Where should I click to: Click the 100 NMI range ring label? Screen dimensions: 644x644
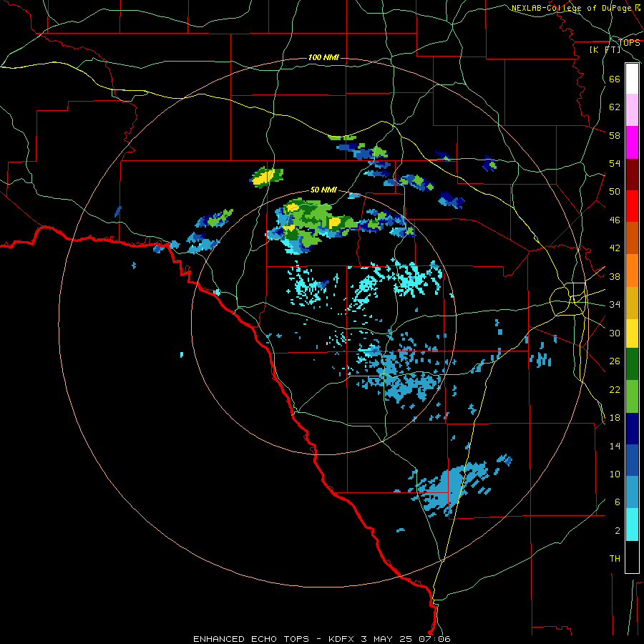[323, 57]
